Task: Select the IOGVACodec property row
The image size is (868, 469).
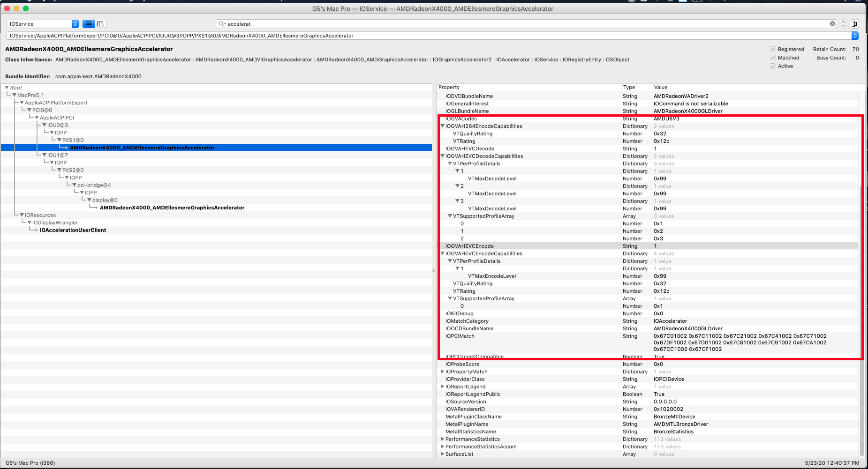Action: tap(648, 119)
